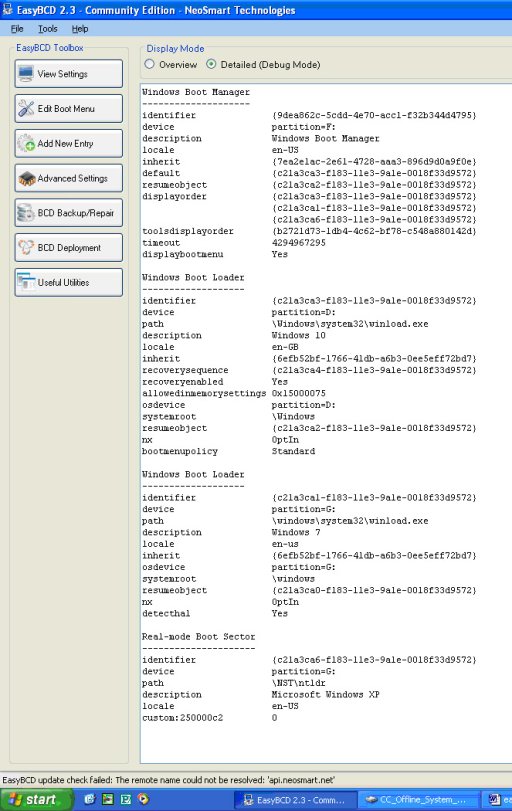Click the monitor icon on View Settings
The width and height of the screenshot is (512, 811).
coord(26,74)
